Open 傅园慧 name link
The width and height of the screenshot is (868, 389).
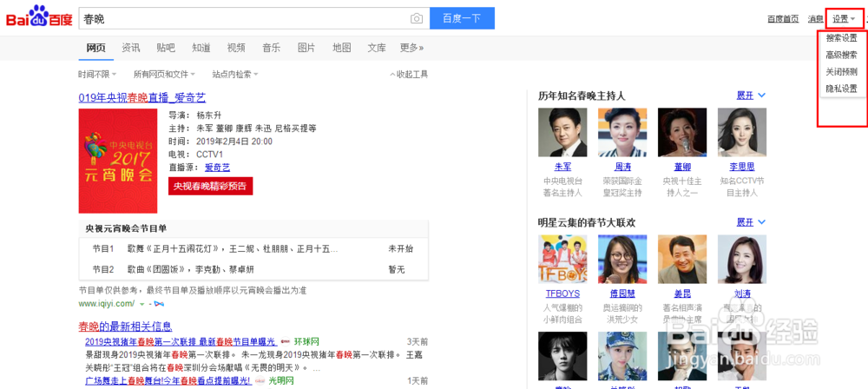tap(622, 293)
